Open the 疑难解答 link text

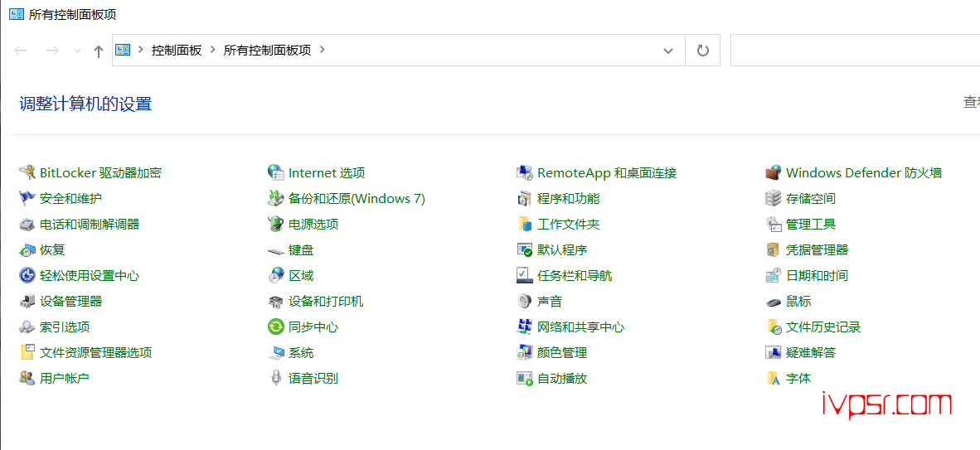[x=811, y=352]
